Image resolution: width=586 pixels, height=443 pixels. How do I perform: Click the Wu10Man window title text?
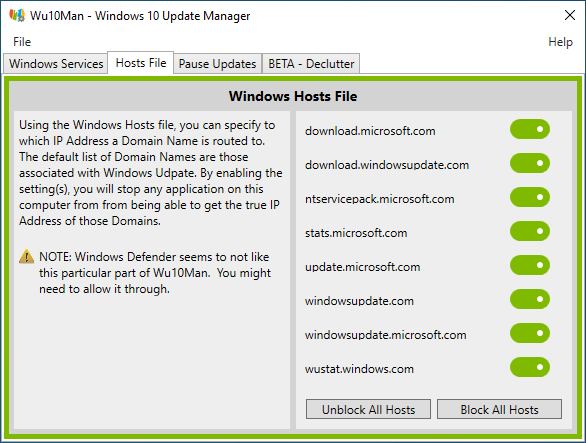140,16
